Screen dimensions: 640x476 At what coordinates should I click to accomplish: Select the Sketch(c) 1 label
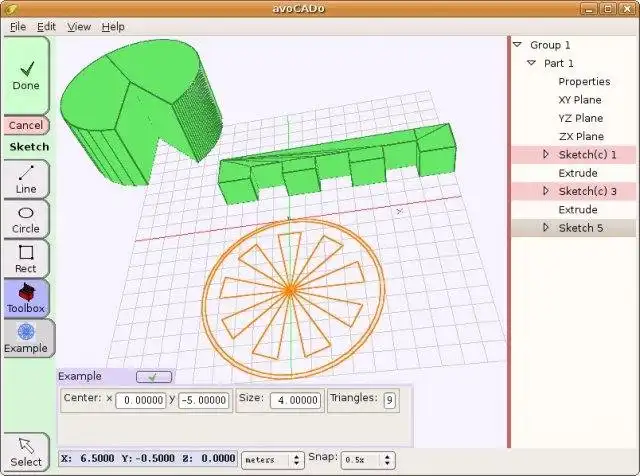[587, 155]
